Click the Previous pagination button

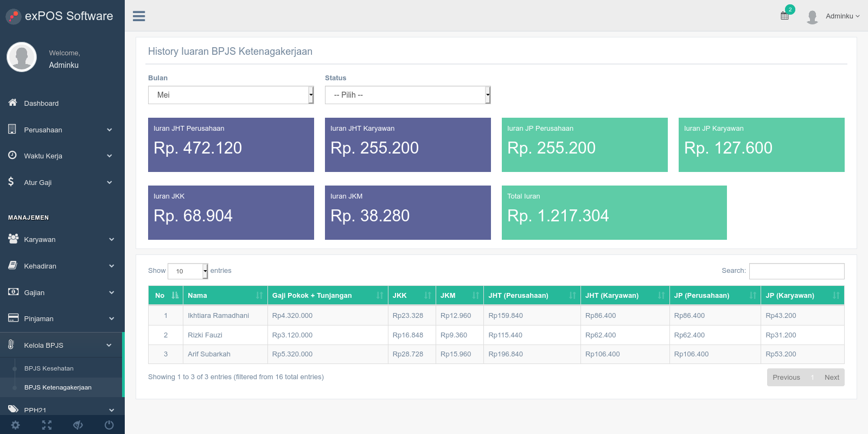(x=786, y=378)
